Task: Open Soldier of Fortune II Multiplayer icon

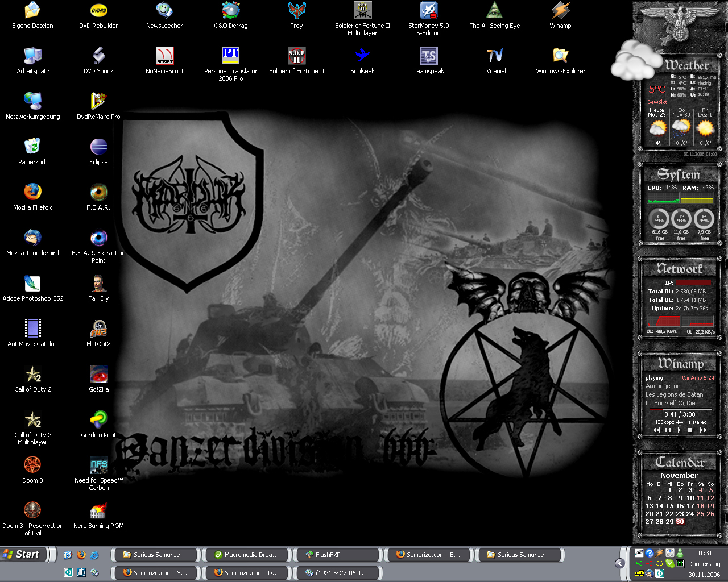Action: pos(362,19)
